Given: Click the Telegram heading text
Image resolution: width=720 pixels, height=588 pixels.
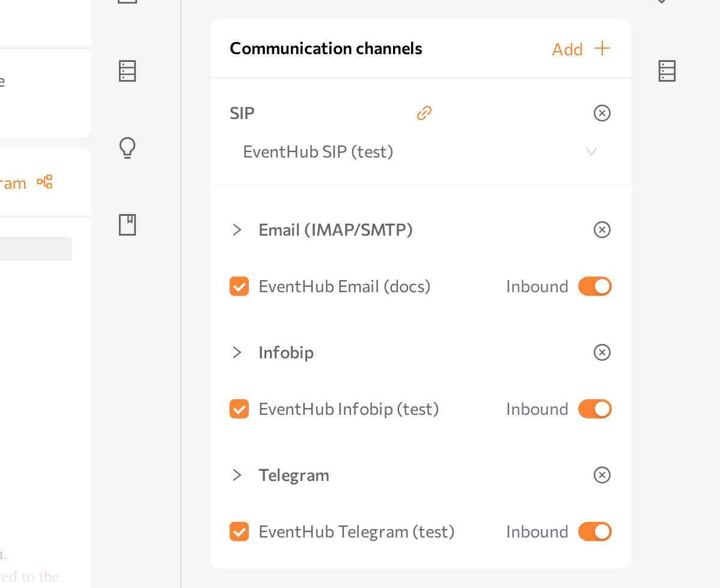Looking at the screenshot, I should 294,475.
